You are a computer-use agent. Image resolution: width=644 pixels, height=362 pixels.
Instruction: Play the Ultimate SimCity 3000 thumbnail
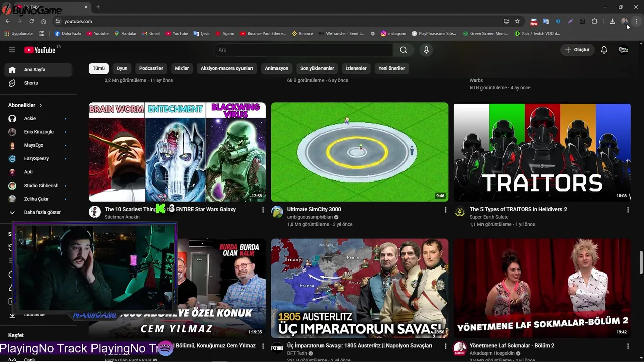pos(360,152)
